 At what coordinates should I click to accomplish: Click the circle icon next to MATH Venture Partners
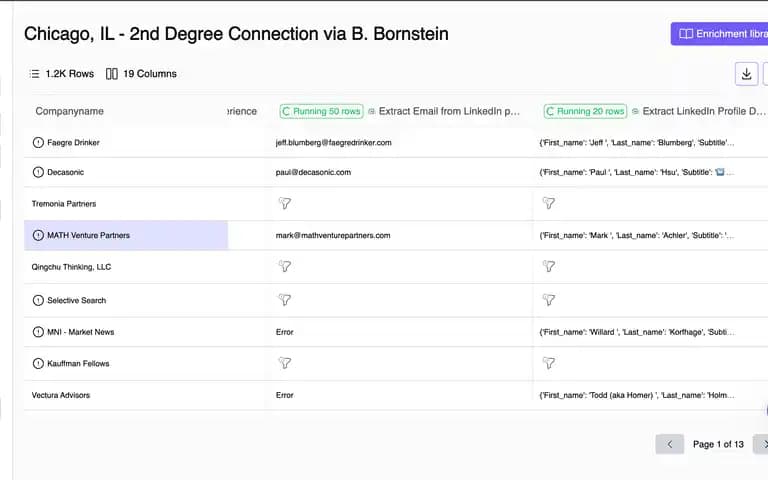pyautogui.click(x=38, y=235)
